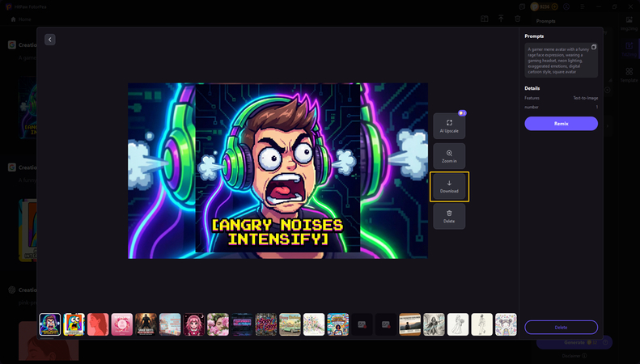Click the Prompts heading in the side panel
The height and width of the screenshot is (364, 640).
tap(534, 36)
